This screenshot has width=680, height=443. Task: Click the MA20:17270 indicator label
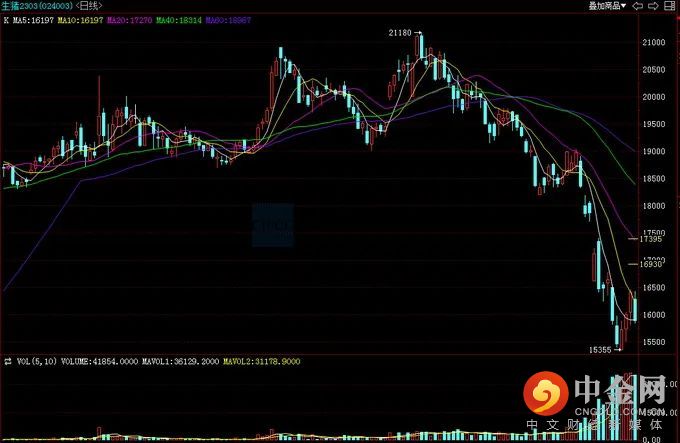(x=129, y=20)
